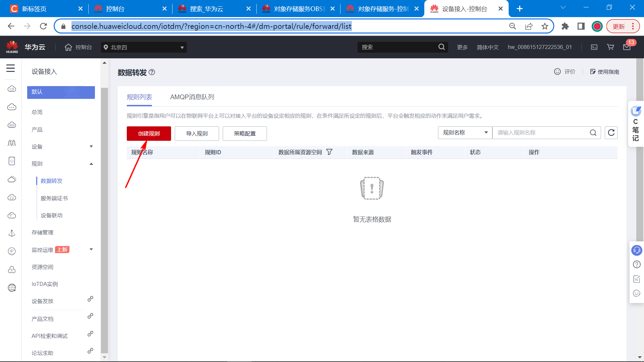
Task: Click the 策略配置 button
Action: 245,133
